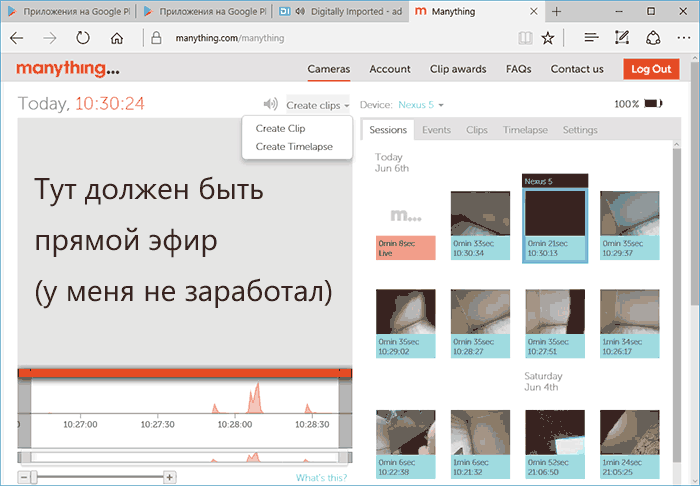Open the session recorded at 21:05:25
Screen dimensions: 700x486
pyautogui.click(x=629, y=444)
